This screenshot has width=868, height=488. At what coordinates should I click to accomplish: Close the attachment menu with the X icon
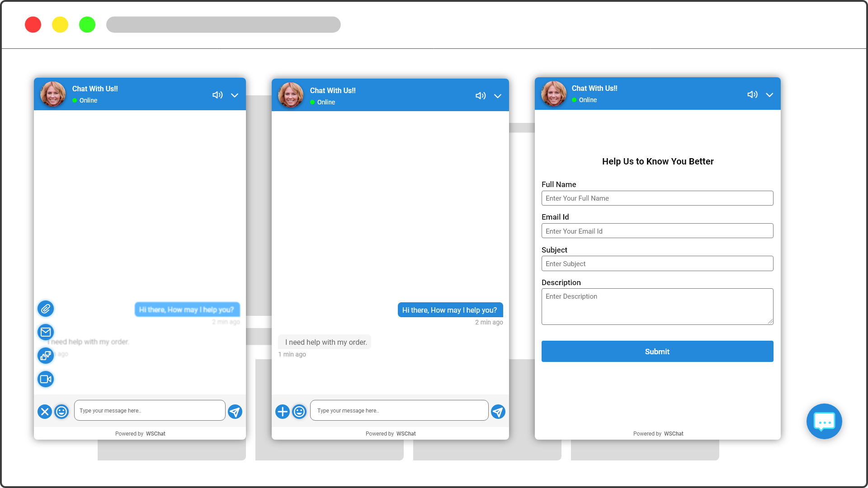coord(45,412)
